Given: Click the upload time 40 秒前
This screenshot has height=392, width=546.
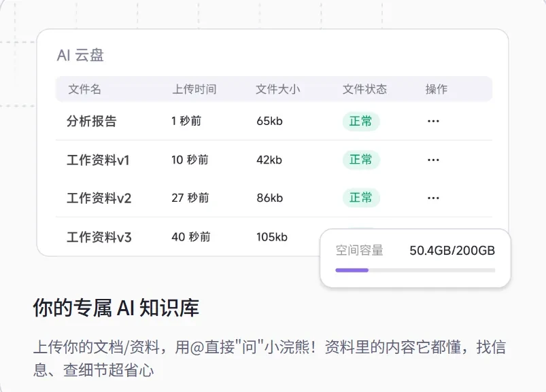Looking at the screenshot, I should [191, 237].
